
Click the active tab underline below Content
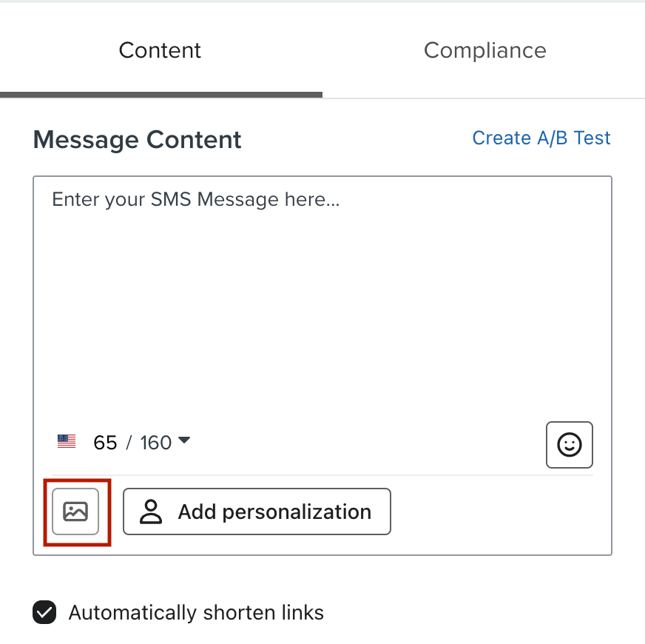161,95
